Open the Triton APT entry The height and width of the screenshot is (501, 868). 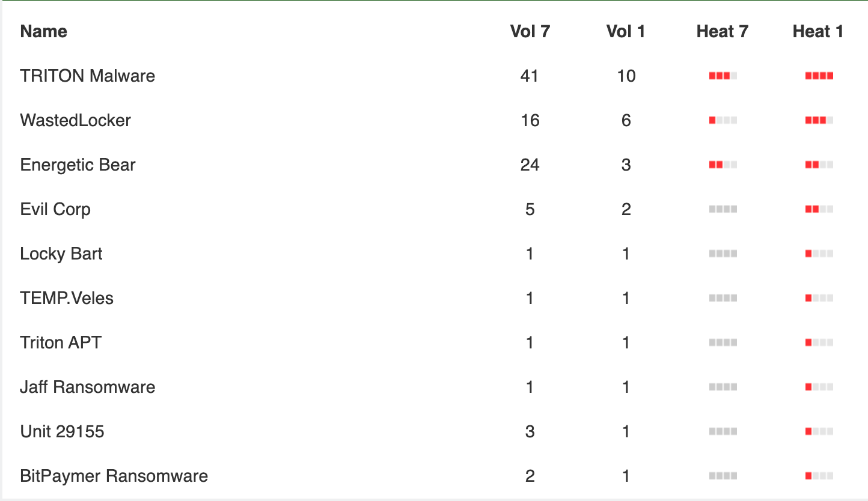pos(61,342)
